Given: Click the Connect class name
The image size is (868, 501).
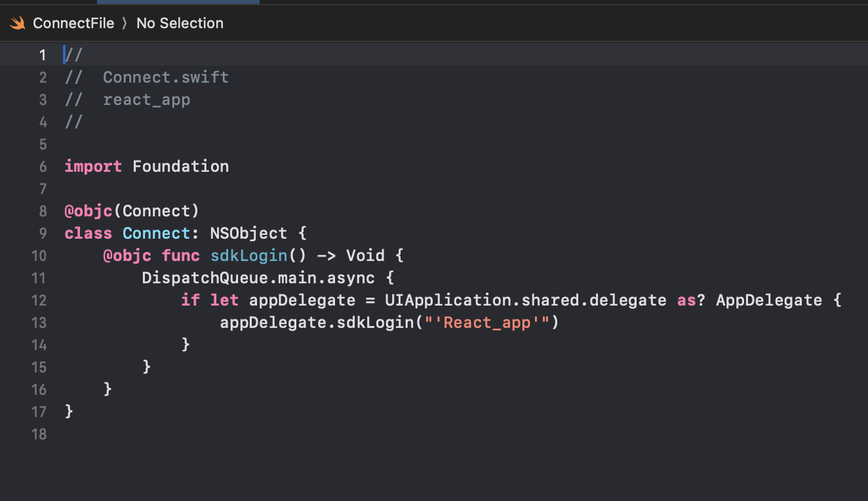Looking at the screenshot, I should 156,233.
